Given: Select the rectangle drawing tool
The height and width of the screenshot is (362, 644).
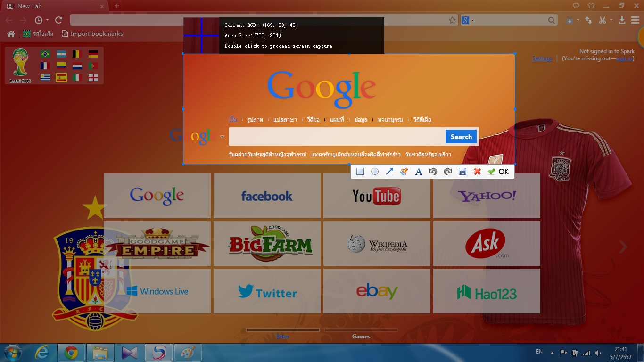Looking at the screenshot, I should coord(360,172).
